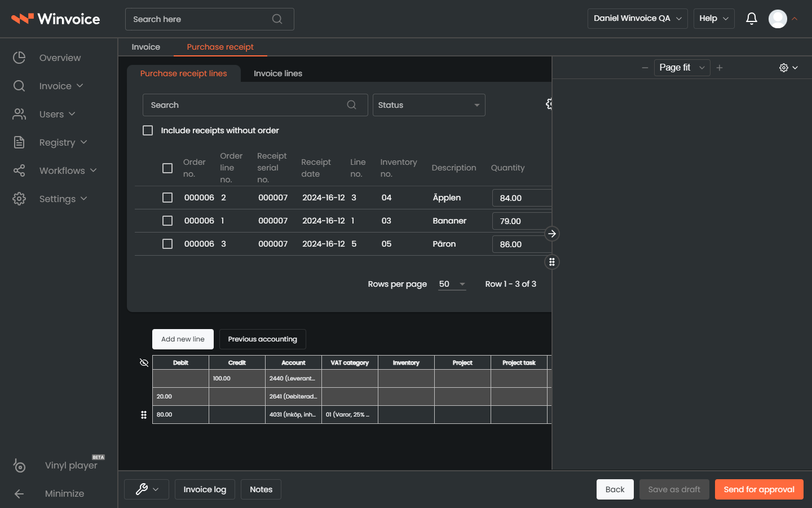The width and height of the screenshot is (812, 508).
Task: Check the Bananer row checkbox
Action: click(x=167, y=221)
